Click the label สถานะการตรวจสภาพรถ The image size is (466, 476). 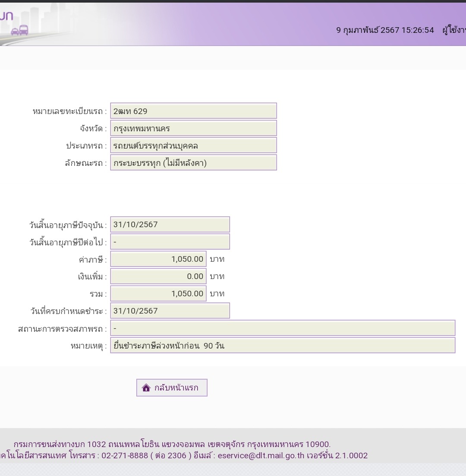pyautogui.click(x=63, y=329)
